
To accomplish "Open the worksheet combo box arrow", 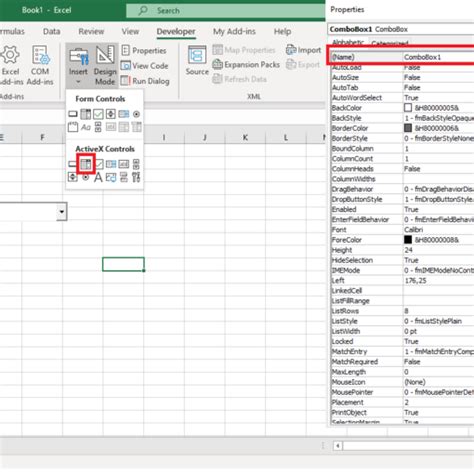I will click(62, 211).
